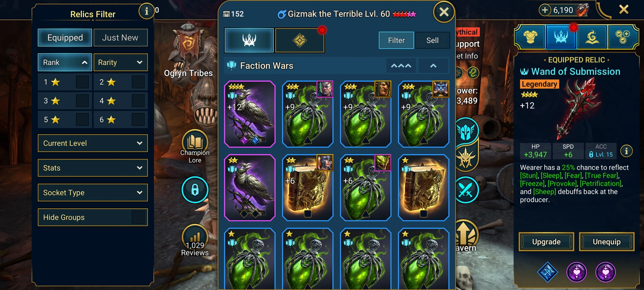644x290 pixels.
Task: Open the armor gear tab icon
Action: (530, 37)
